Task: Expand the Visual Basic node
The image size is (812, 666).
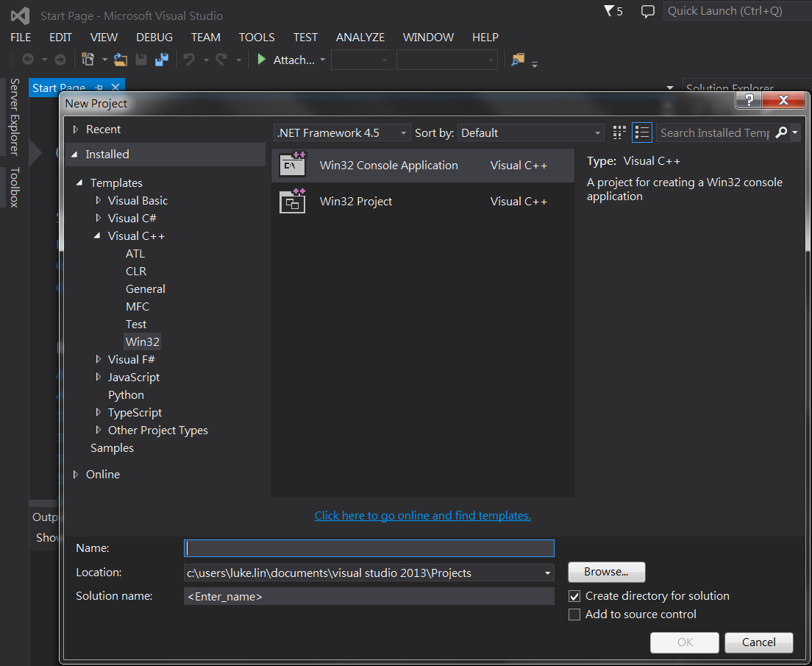Action: [99, 200]
